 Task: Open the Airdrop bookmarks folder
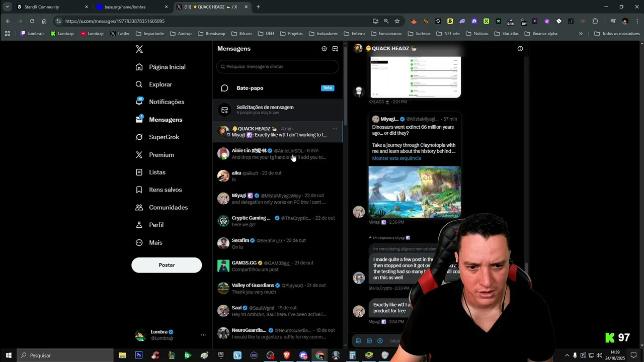181,34
